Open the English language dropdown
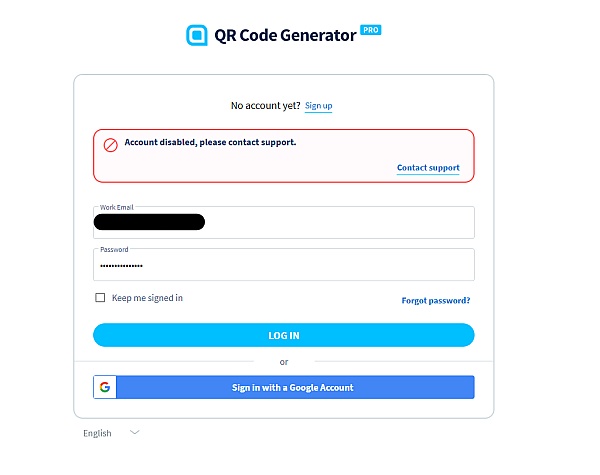600x475 pixels. point(111,433)
